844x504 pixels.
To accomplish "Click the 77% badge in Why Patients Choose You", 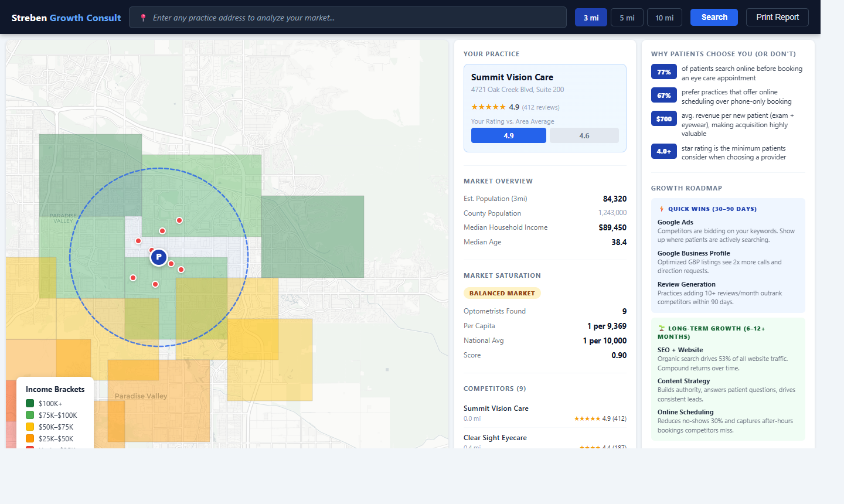I will pyautogui.click(x=663, y=71).
